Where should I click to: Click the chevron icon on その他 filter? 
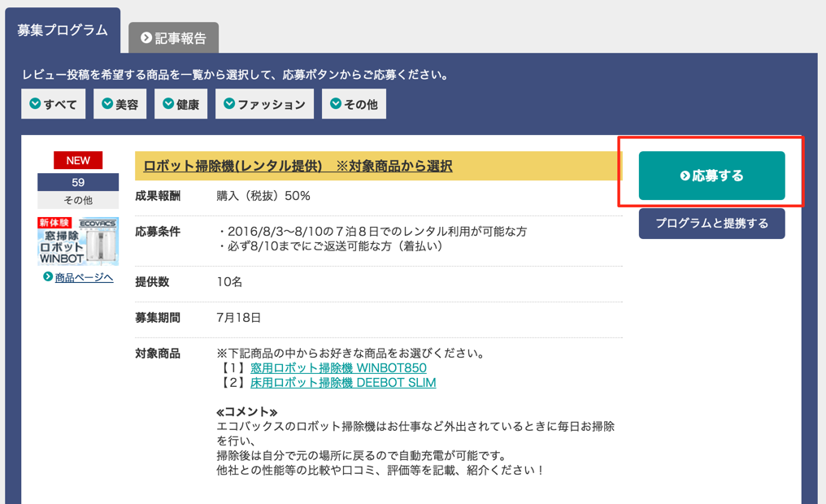point(336,104)
